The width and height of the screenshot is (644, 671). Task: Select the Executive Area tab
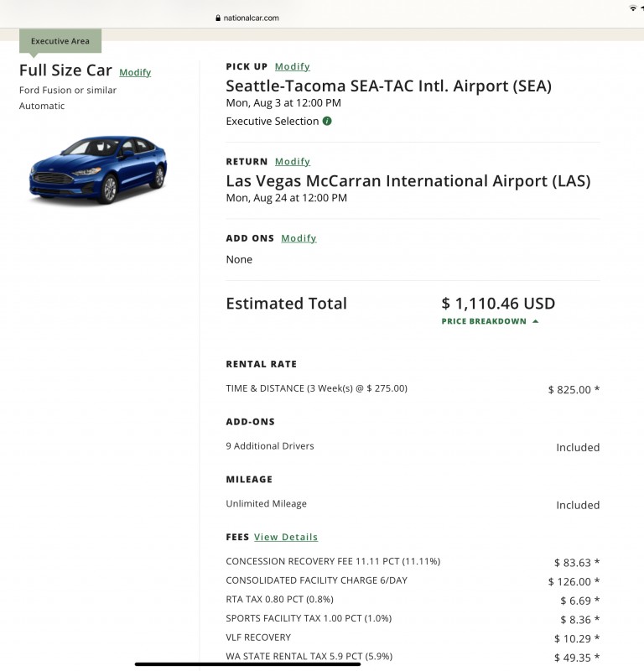click(60, 41)
